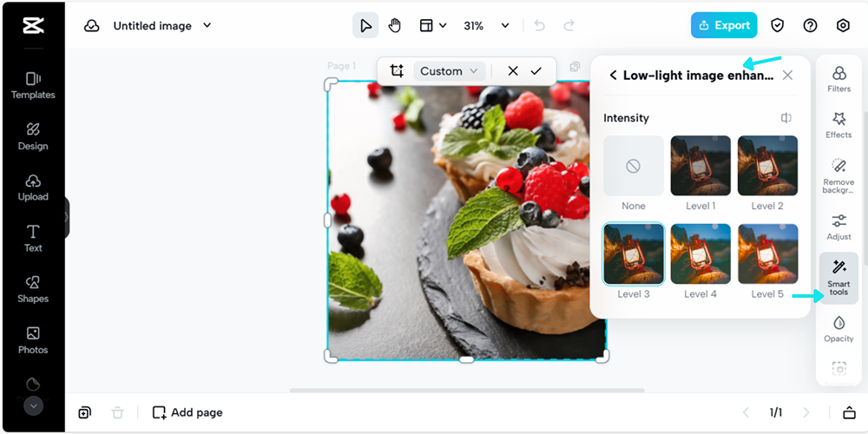Toggle the compare before/after icon
Viewport: 868px width, 434px height.
coord(786,118)
